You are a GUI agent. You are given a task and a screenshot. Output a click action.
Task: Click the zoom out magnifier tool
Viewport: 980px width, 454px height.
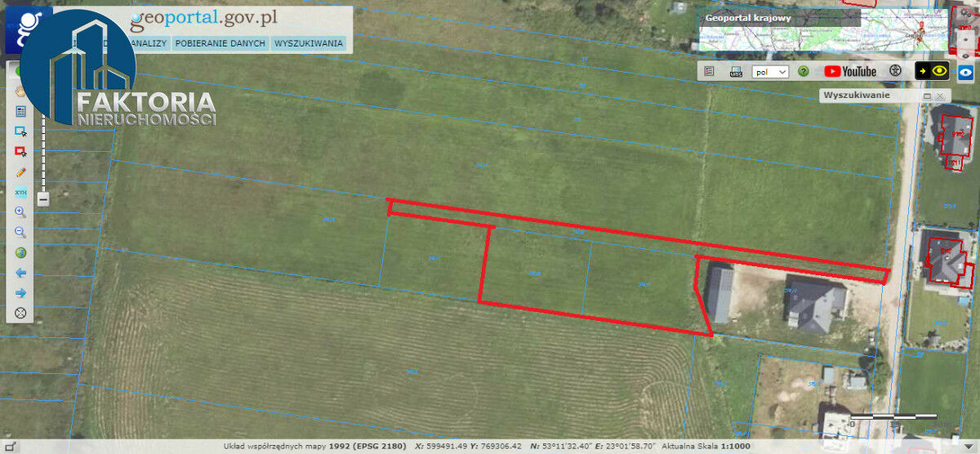[20, 233]
